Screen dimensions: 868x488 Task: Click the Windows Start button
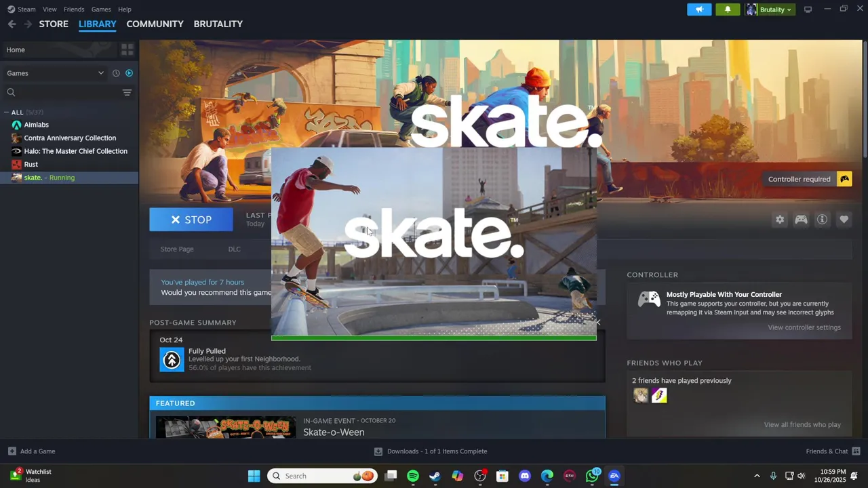(254, 476)
